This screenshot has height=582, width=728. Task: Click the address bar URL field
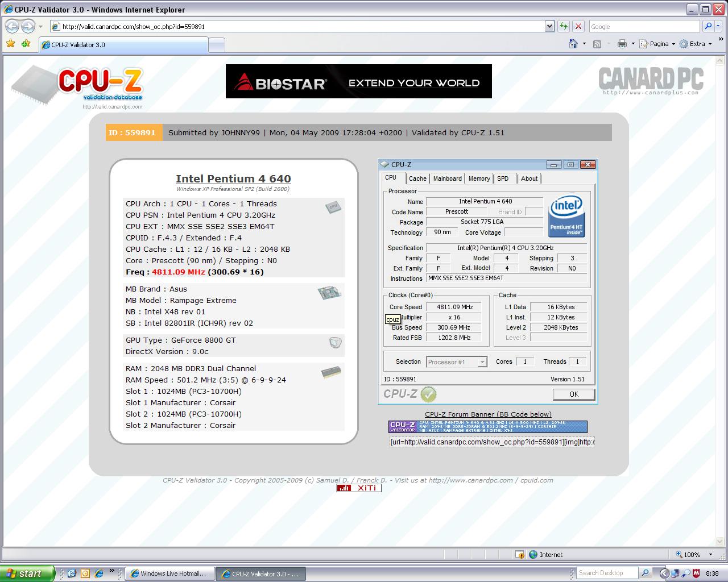(297, 26)
